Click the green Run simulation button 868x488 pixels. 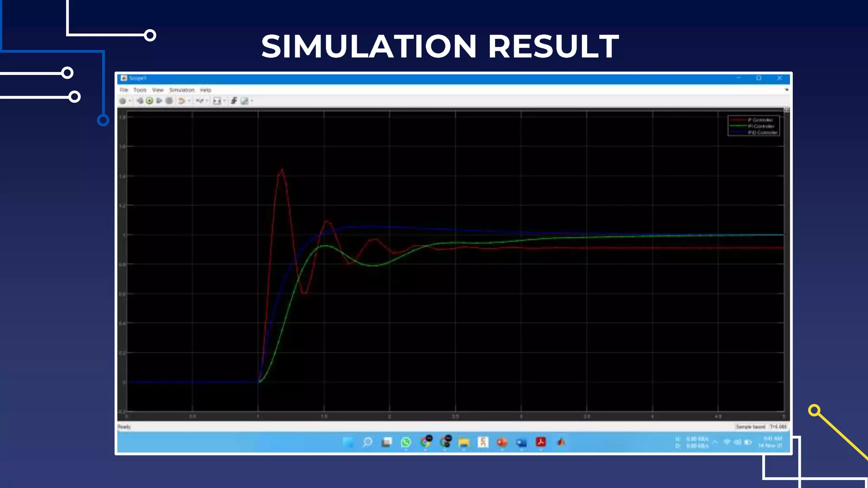pos(150,101)
